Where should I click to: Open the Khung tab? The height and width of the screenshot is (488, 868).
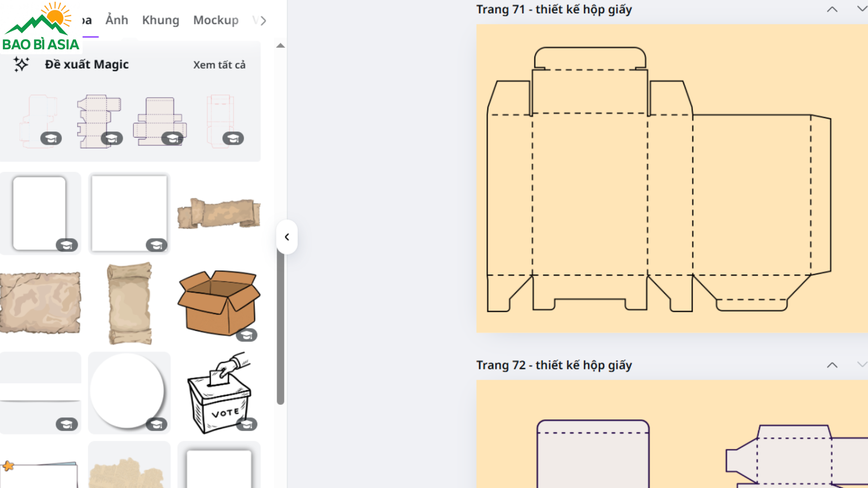point(160,20)
